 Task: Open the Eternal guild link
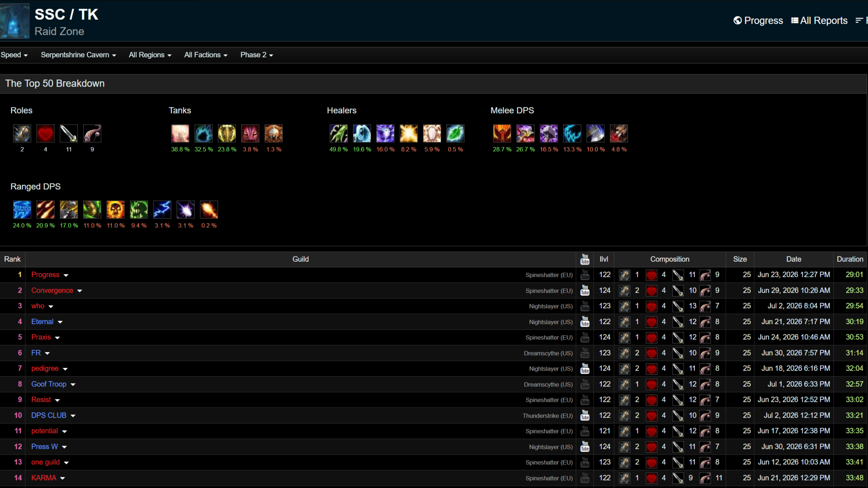click(x=42, y=322)
